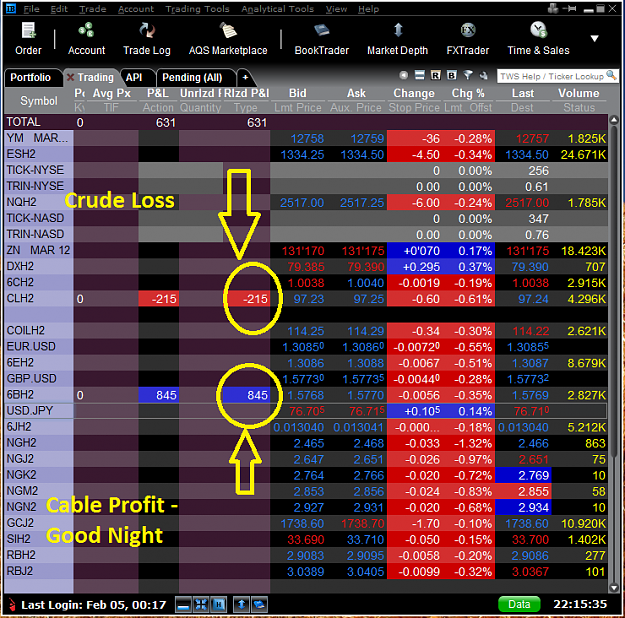Click the green Data status button
Viewport: 625px width, 618px height.
tap(519, 604)
